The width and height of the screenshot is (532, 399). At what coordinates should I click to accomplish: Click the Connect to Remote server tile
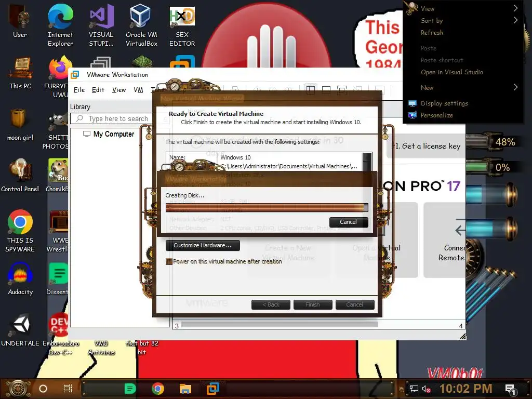coord(445,240)
